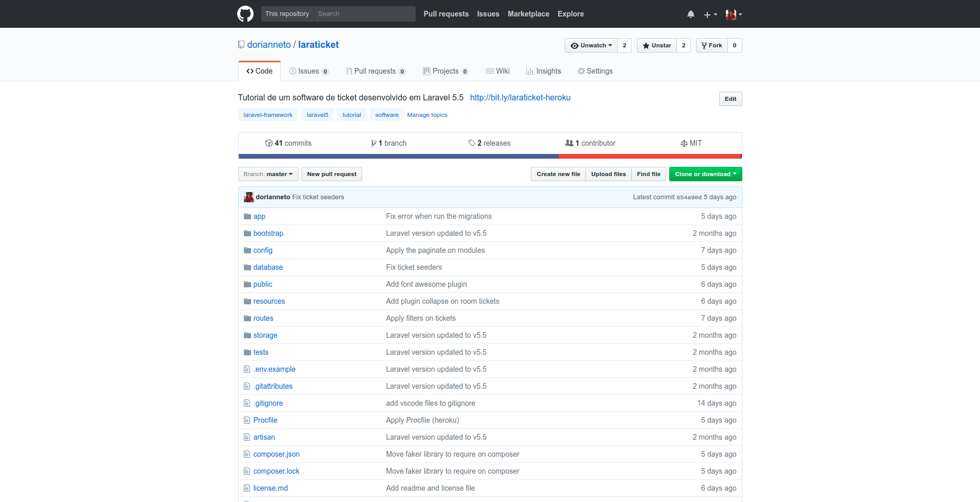View the 1 contributor page
The image size is (980, 502).
(x=590, y=143)
